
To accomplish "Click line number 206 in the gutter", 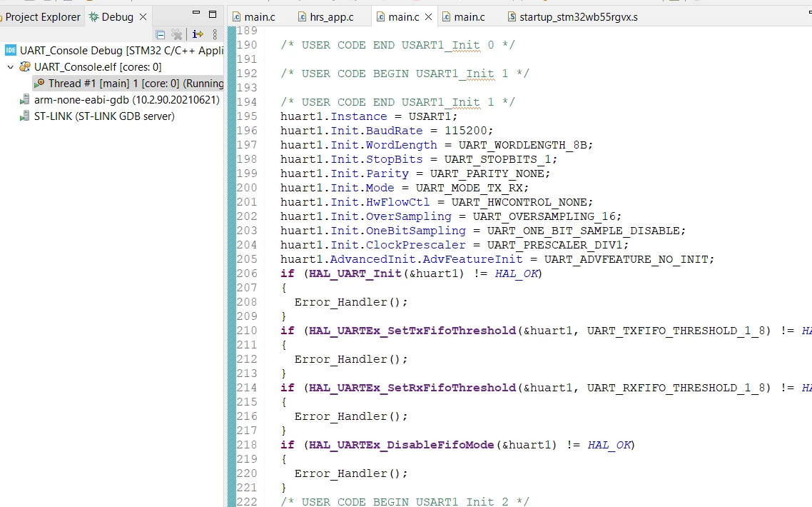I will point(247,273).
